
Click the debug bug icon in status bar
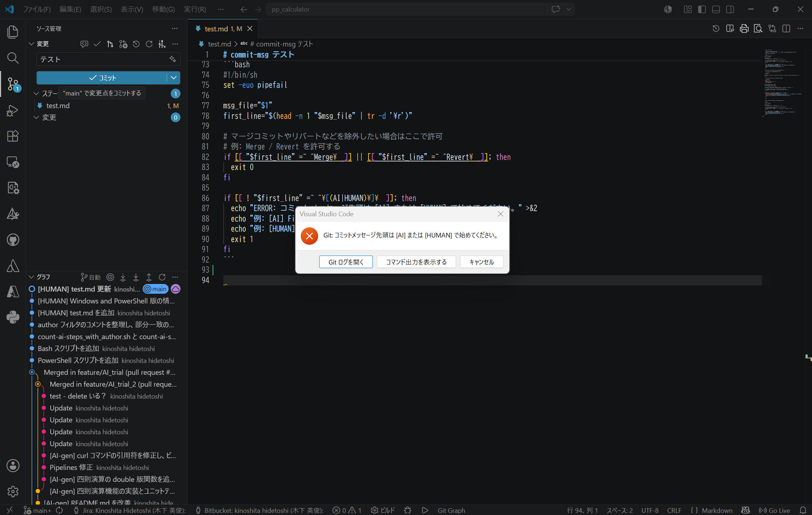[407, 510]
